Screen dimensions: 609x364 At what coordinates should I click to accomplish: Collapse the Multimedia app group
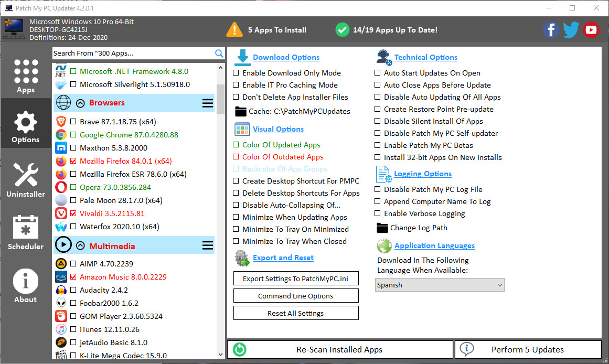point(80,246)
